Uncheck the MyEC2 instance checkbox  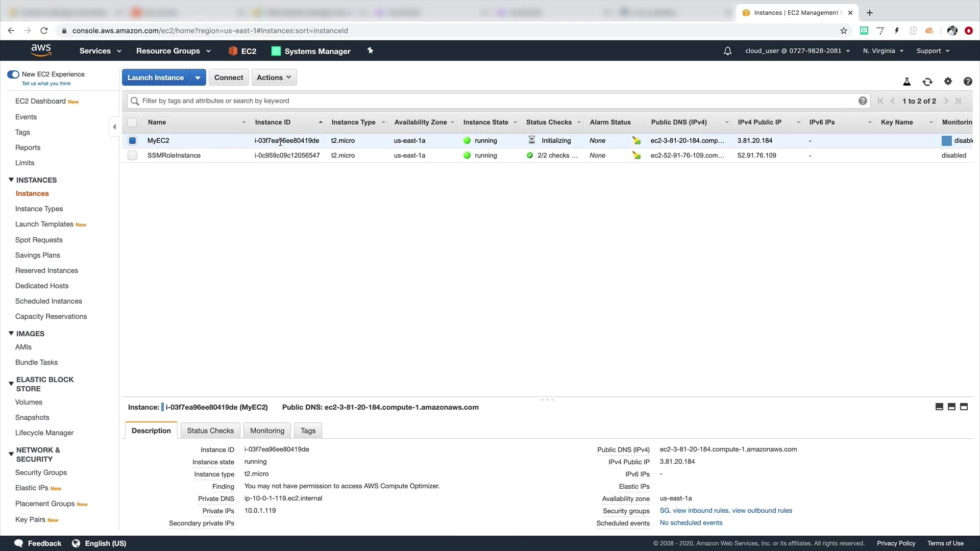(133, 141)
